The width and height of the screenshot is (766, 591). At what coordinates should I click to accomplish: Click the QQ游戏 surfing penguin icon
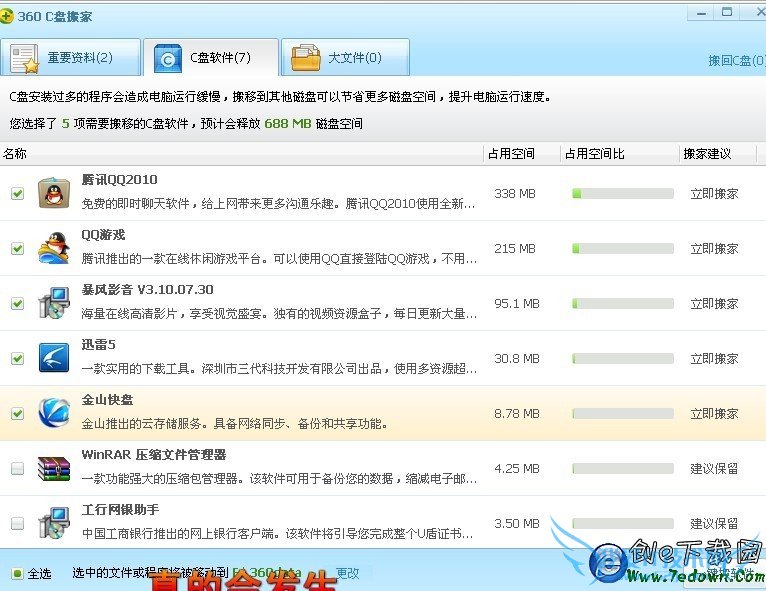click(54, 248)
